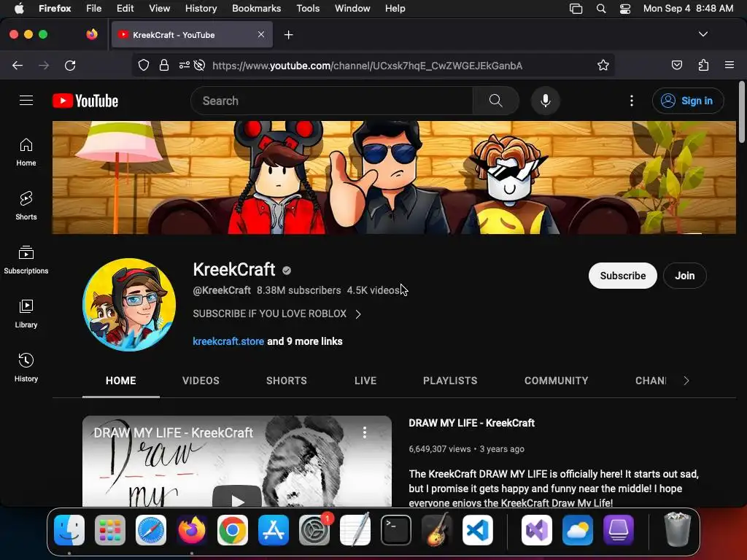Click the page vertical scrollbar
Screen dimensions: 747x560
pyautogui.click(x=741, y=112)
